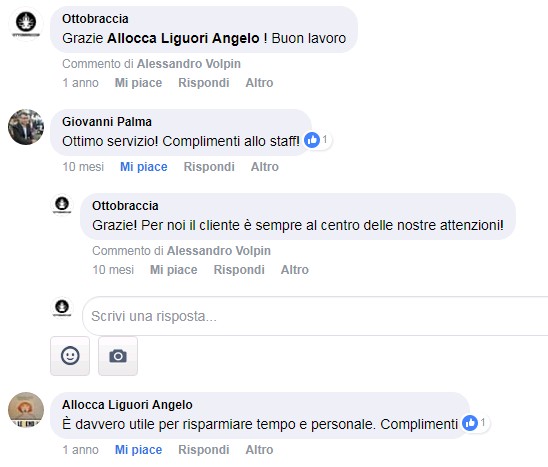This screenshot has width=548, height=467.
Task: Open Giovanni Palma's profile picture
Action: (x=26, y=127)
